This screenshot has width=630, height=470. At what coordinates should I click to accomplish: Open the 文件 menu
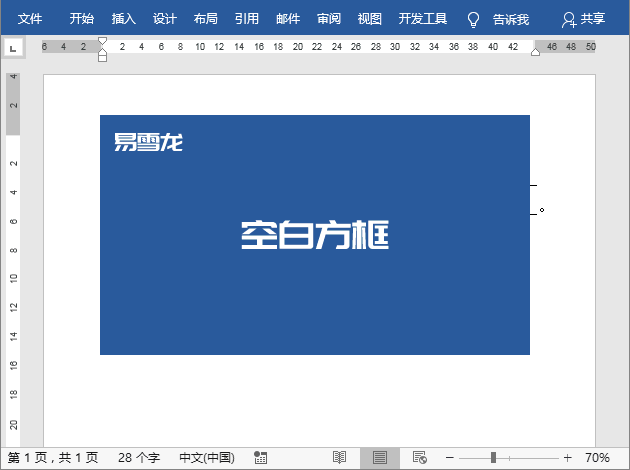pyautogui.click(x=30, y=18)
